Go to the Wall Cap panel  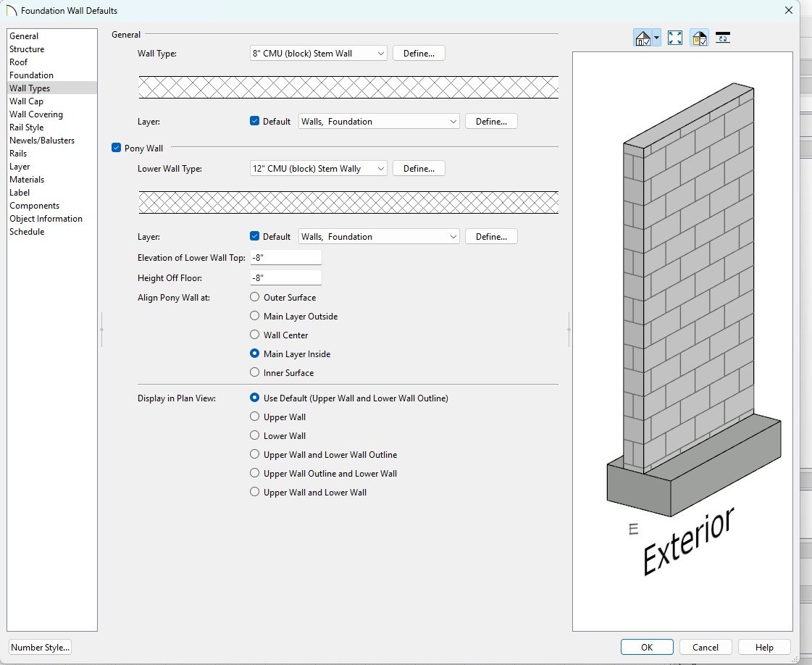(26, 101)
